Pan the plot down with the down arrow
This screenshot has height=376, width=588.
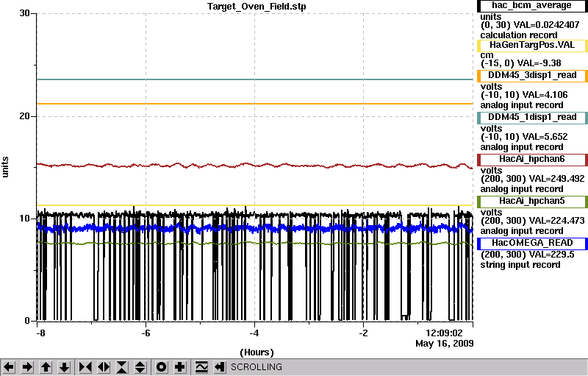(x=64, y=366)
